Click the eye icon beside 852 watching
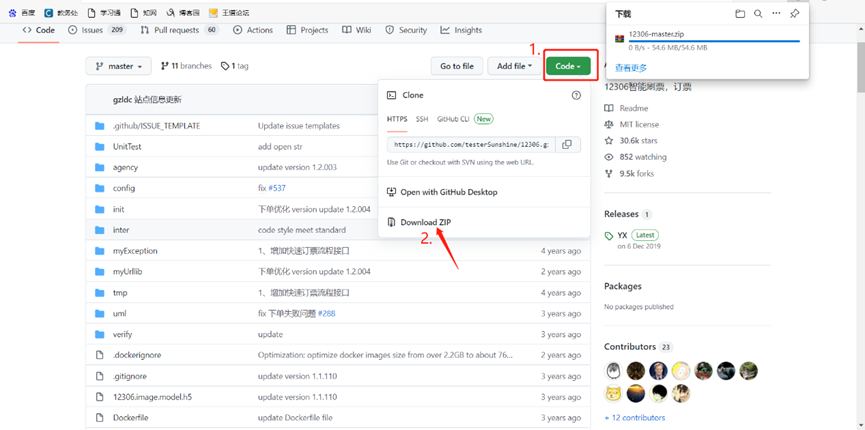 pos(609,157)
